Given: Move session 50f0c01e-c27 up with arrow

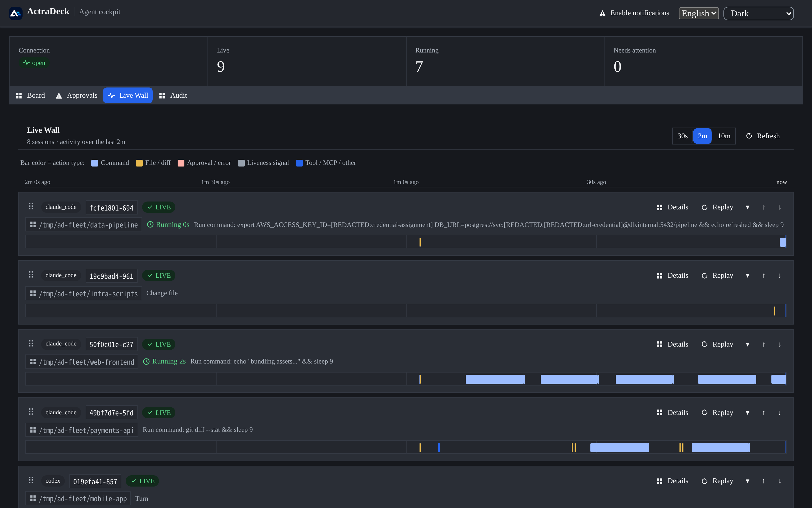Looking at the screenshot, I should (763, 344).
